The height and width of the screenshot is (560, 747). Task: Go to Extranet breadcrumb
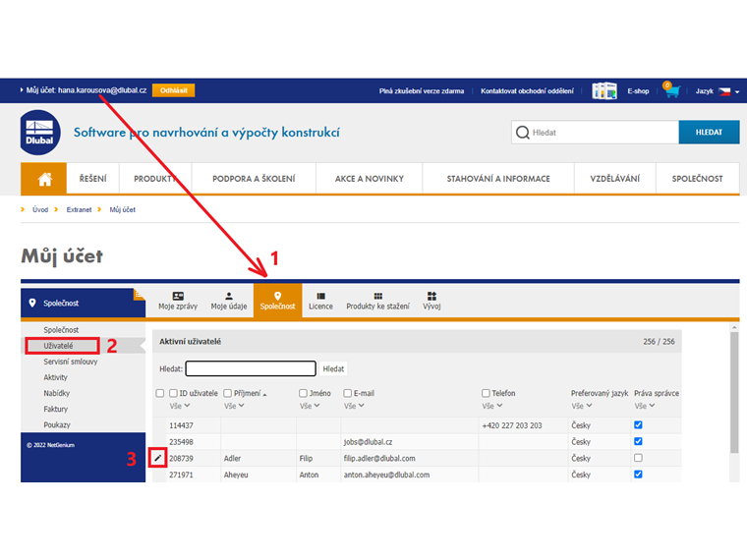tap(79, 209)
